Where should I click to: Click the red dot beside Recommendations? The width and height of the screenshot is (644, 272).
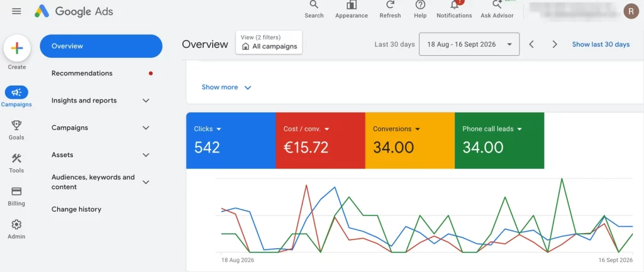[x=151, y=73]
